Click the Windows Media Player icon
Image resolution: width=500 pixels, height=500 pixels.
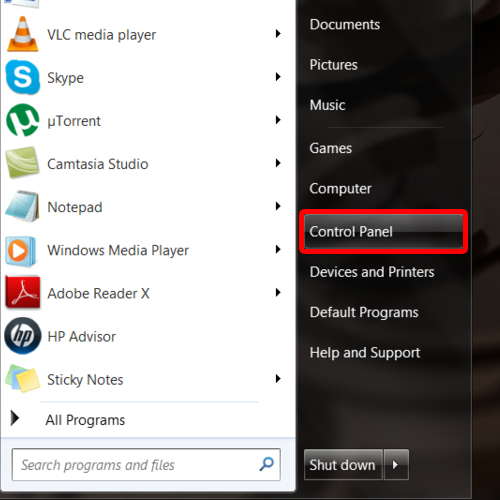[21, 251]
